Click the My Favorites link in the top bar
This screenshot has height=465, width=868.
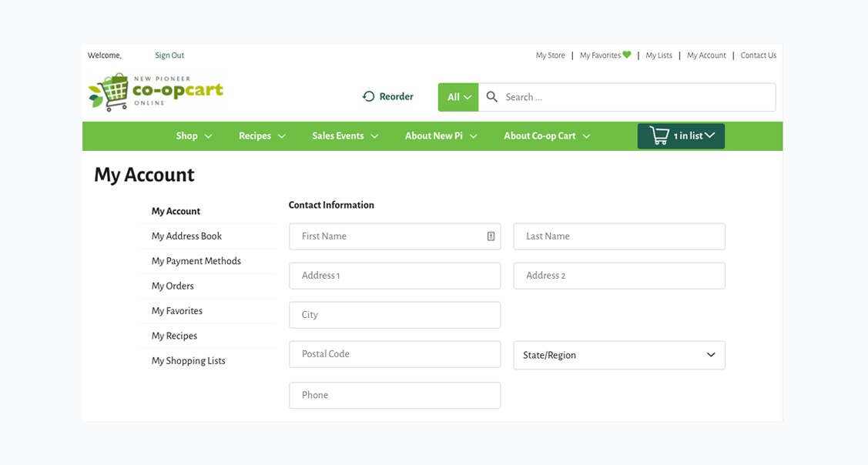click(600, 55)
